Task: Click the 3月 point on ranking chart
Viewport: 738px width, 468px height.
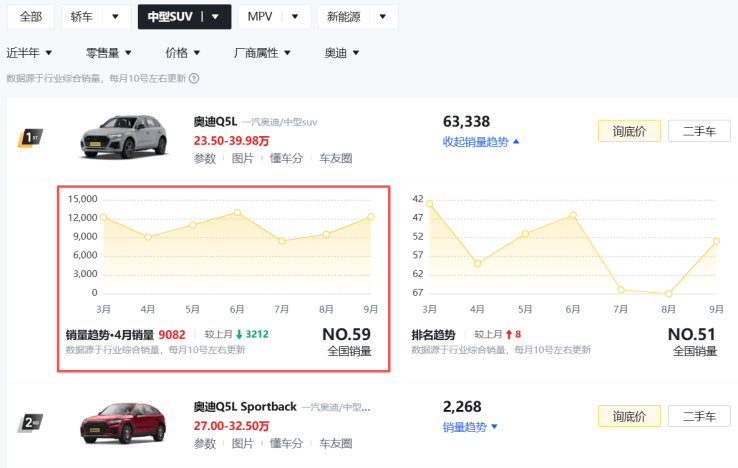Action: pos(429,203)
